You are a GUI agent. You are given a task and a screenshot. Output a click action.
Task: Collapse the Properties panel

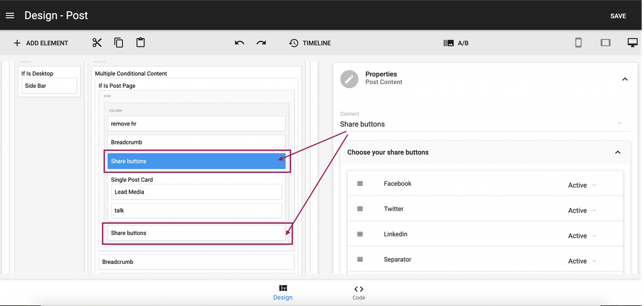click(x=624, y=79)
